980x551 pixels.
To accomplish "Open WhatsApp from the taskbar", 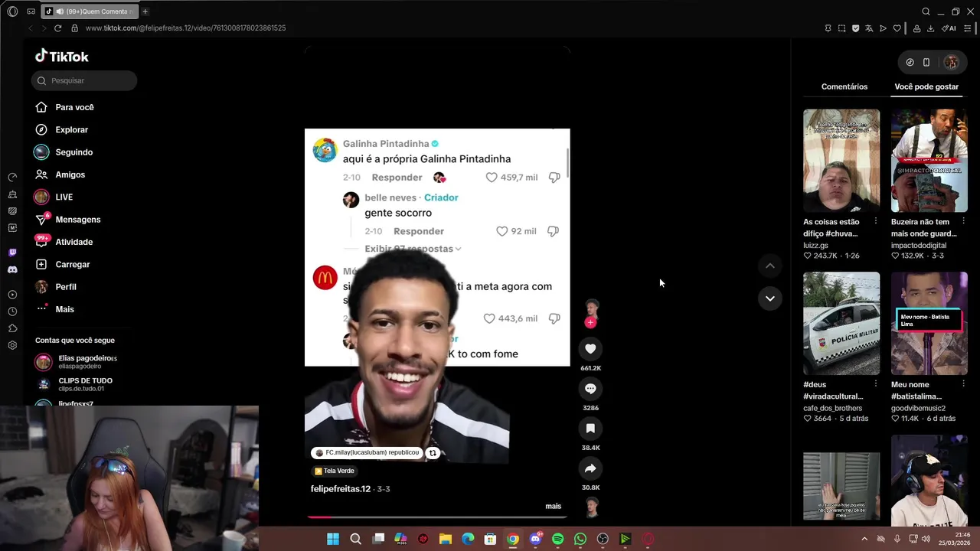I will (580, 540).
